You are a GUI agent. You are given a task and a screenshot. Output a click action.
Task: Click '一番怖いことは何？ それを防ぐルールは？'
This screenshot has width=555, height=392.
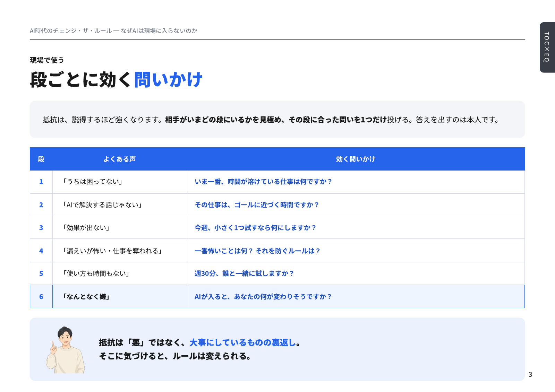click(x=257, y=251)
